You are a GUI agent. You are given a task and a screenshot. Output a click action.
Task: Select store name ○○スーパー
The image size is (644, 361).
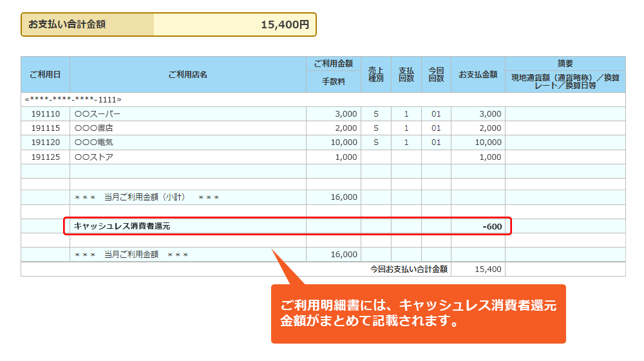coord(97,114)
